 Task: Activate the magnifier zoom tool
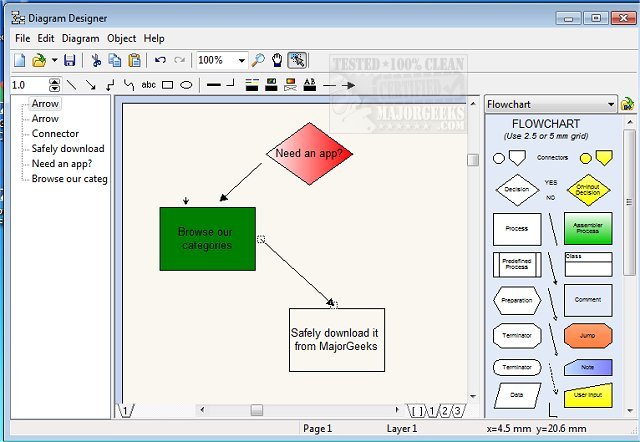[x=258, y=60]
